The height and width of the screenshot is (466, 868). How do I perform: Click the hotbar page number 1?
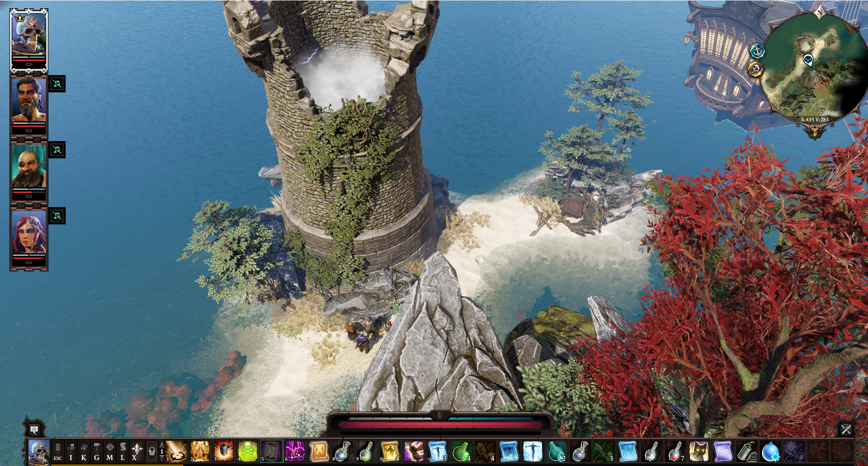(161, 452)
